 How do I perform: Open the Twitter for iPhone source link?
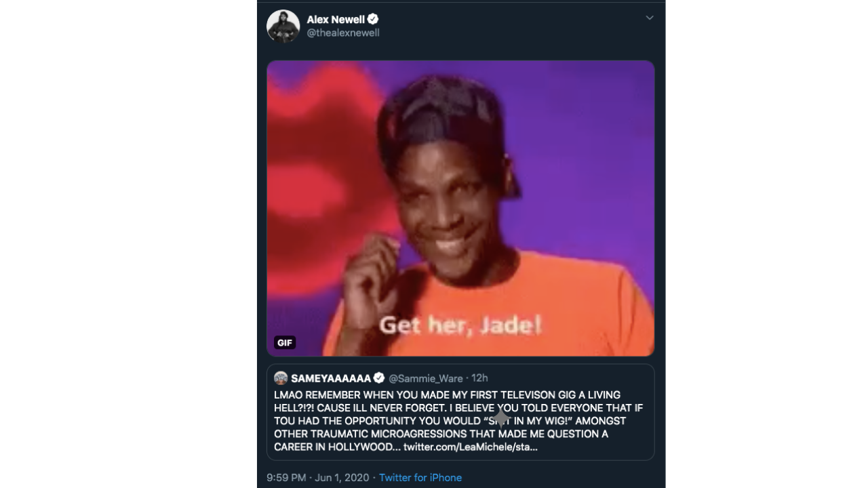(x=420, y=478)
